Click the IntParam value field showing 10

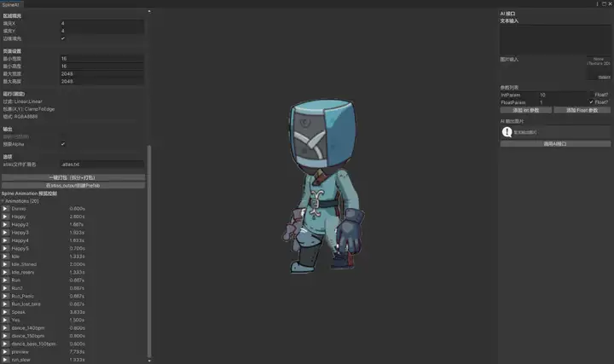(563, 95)
